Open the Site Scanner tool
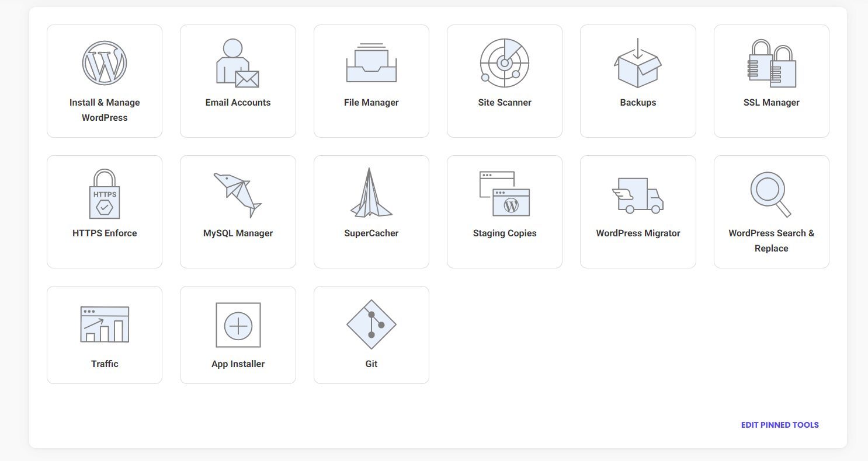Screen dimensions: 868x461 (504, 81)
